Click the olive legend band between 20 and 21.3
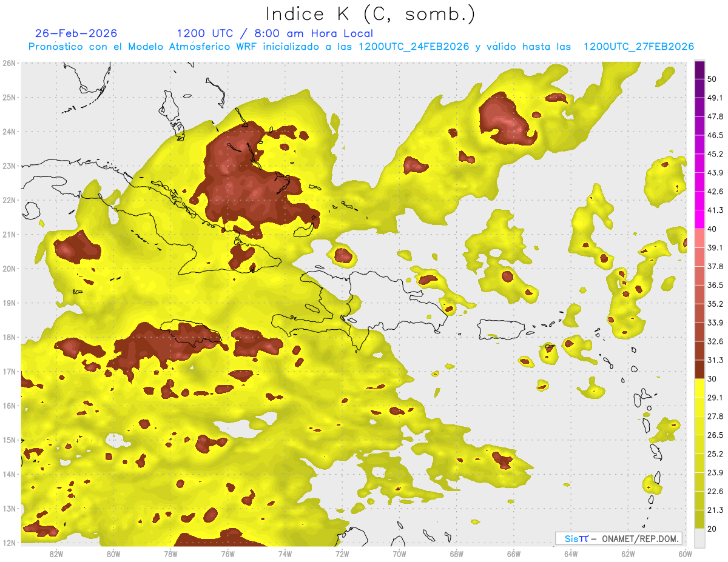The width and height of the screenshot is (728, 562). tap(699, 520)
